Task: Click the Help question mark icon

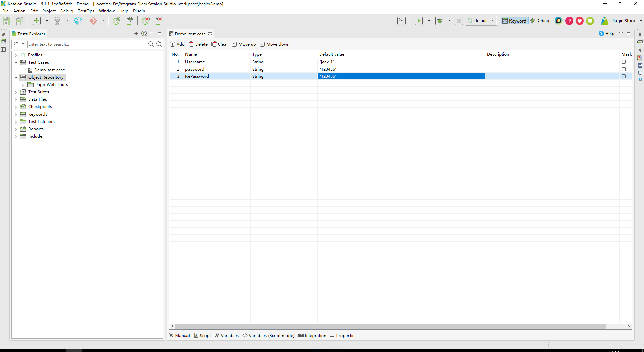Action: coord(601,33)
